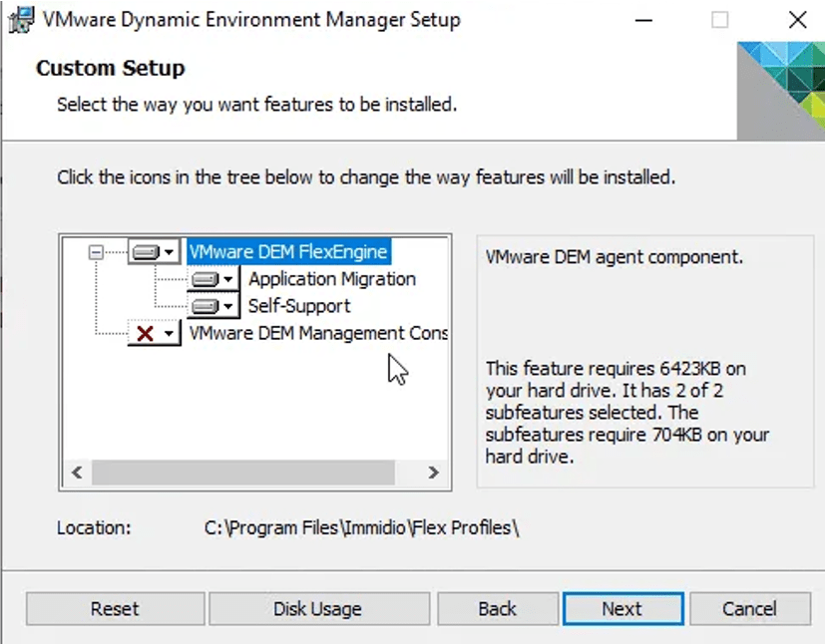
Task: Open the Disk Usage dialog
Action: (x=317, y=608)
